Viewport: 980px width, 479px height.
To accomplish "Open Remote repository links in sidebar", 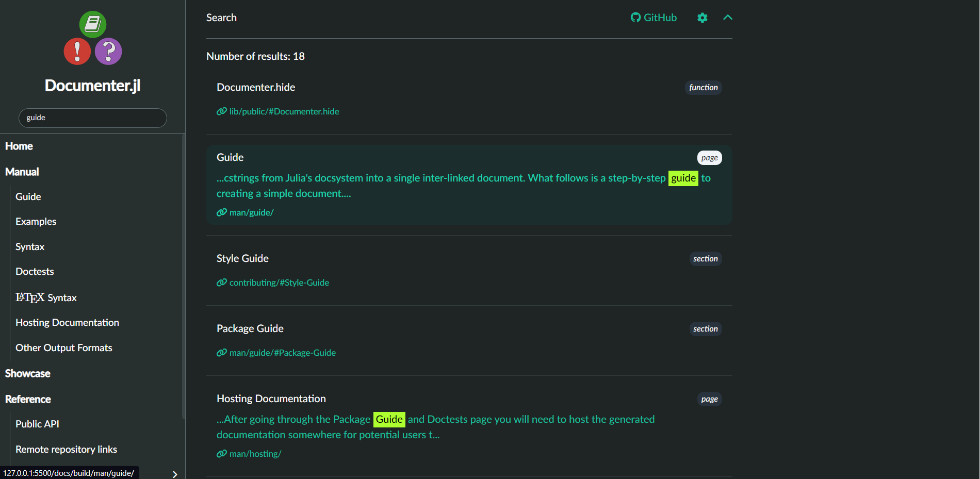I will pyautogui.click(x=67, y=449).
